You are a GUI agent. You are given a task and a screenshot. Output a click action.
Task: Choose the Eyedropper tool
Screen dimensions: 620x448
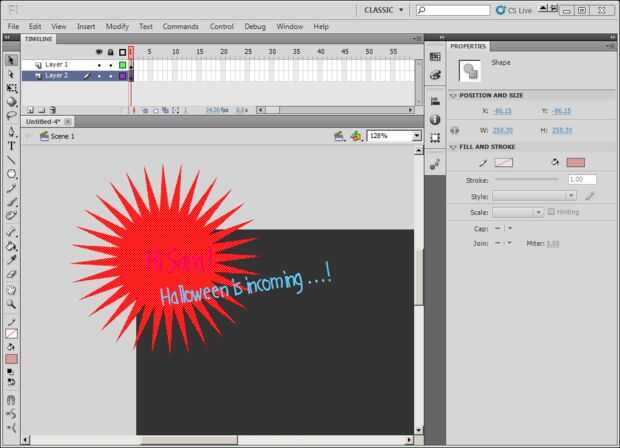pos(11,259)
